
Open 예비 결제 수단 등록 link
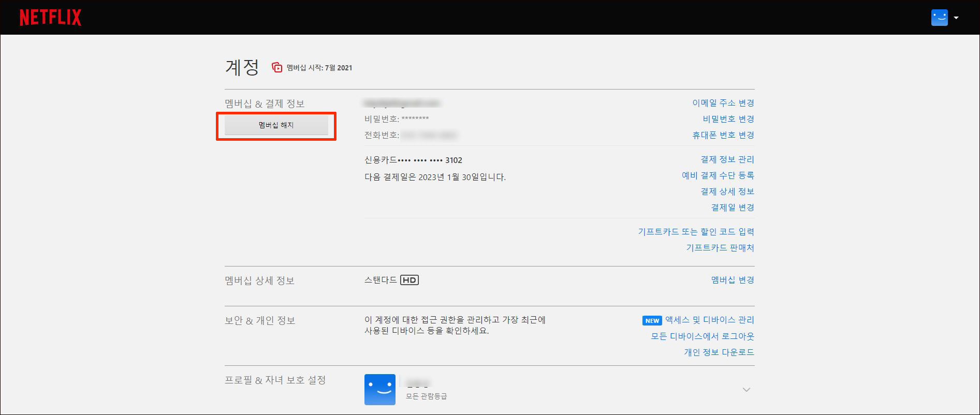tap(718, 175)
